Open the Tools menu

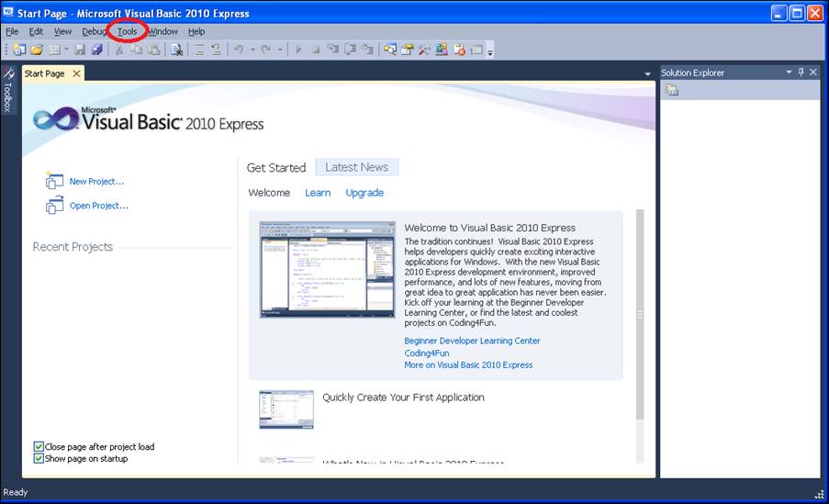[x=127, y=31]
